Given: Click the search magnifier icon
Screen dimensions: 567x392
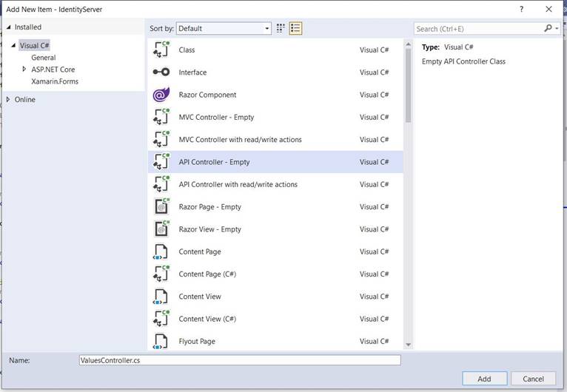Looking at the screenshot, I should (x=548, y=28).
